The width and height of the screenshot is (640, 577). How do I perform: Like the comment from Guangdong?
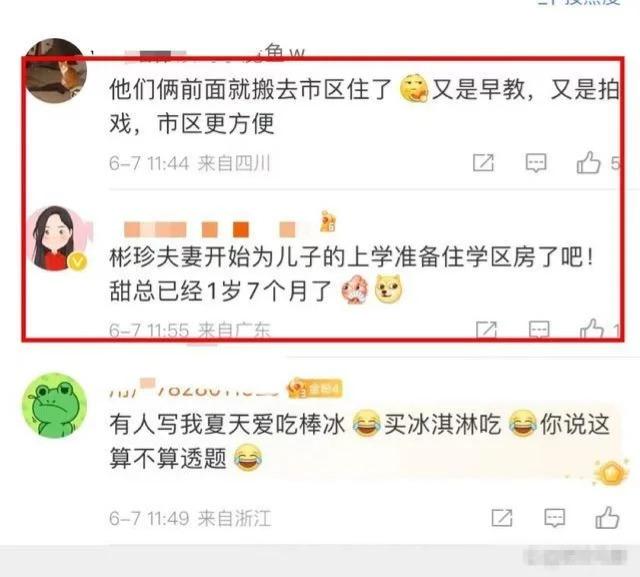(592, 329)
